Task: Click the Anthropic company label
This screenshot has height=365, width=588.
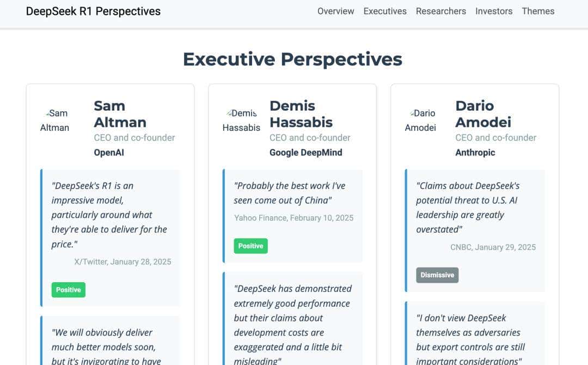Action: pyautogui.click(x=475, y=153)
